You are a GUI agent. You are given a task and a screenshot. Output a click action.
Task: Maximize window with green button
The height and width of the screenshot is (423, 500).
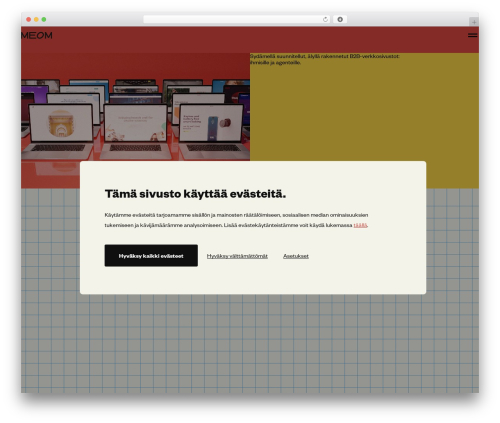coord(44,20)
